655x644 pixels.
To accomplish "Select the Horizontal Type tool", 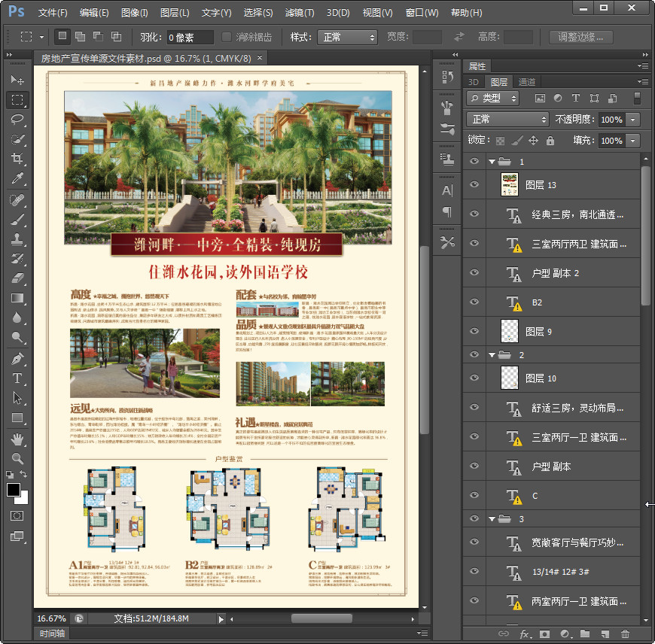I will [17, 378].
